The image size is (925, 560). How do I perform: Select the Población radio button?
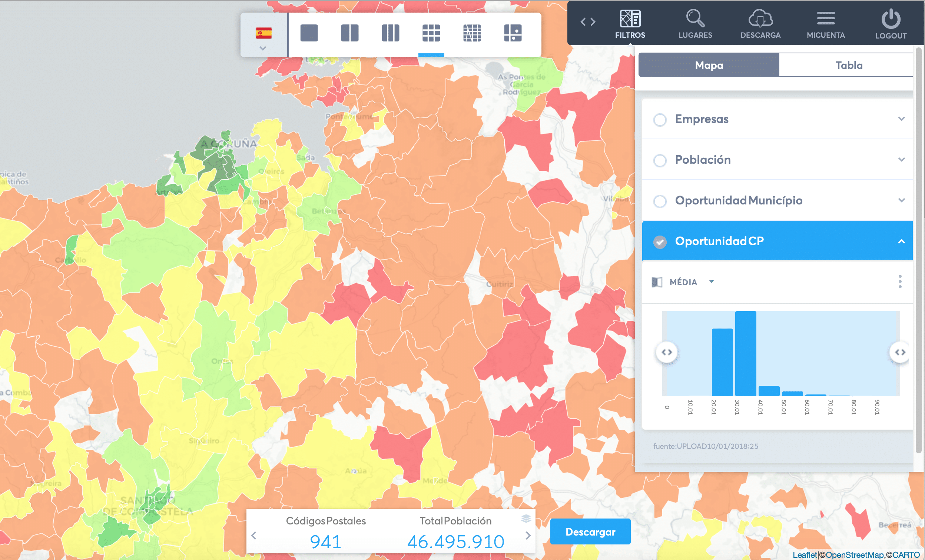pyautogui.click(x=660, y=160)
